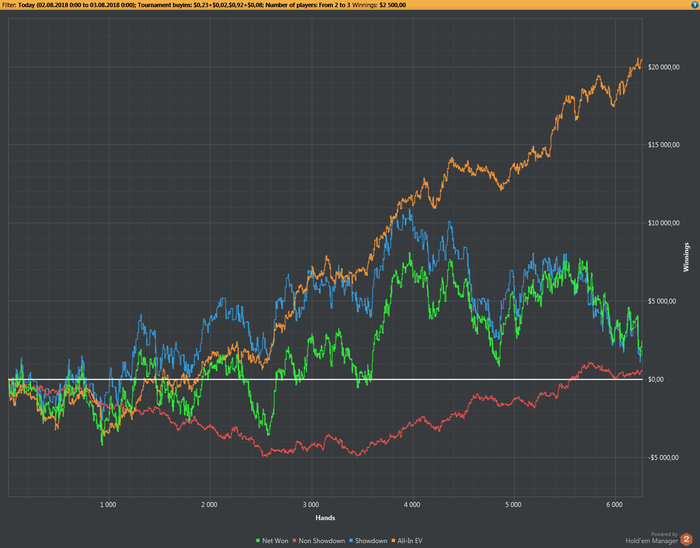Click the $0,00 axis label

pyautogui.click(x=655, y=379)
